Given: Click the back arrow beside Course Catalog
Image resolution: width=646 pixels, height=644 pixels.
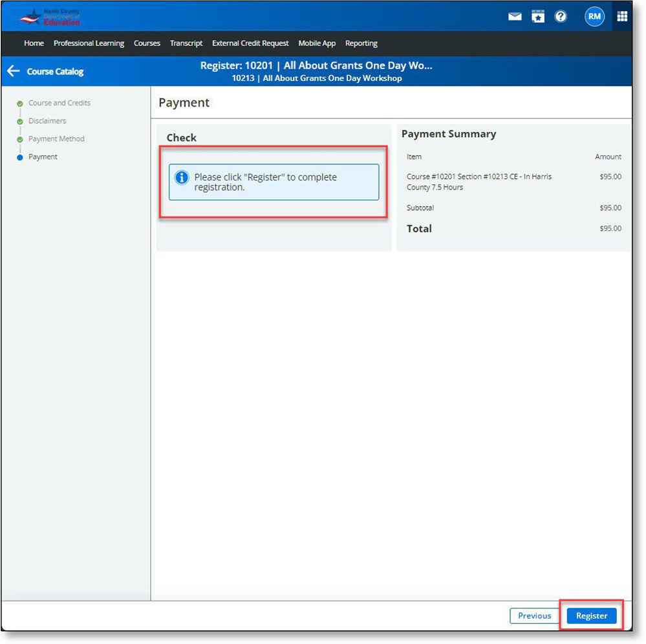Looking at the screenshot, I should pyautogui.click(x=13, y=71).
